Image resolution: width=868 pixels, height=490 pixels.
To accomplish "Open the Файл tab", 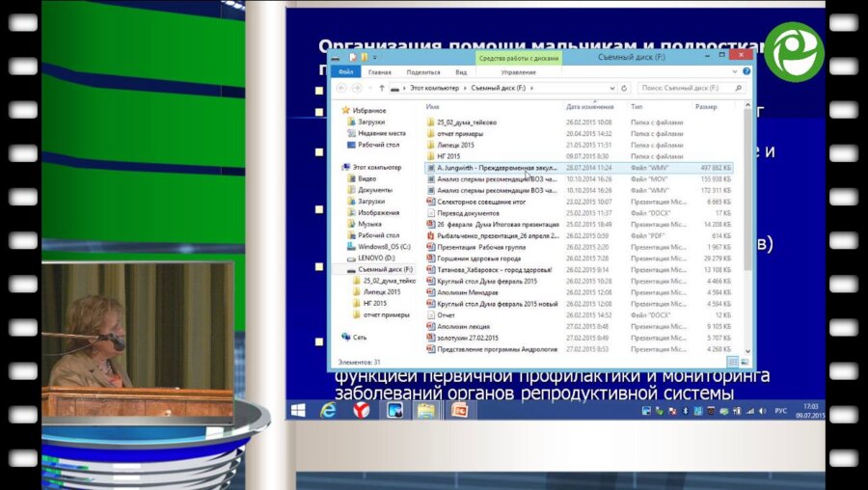I will [346, 72].
